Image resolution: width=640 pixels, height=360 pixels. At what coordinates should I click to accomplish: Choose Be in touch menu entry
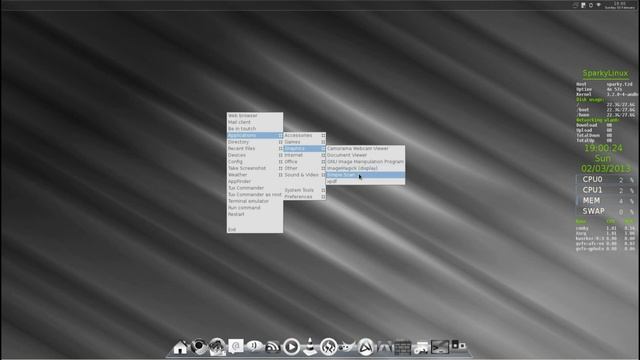pos(255,129)
